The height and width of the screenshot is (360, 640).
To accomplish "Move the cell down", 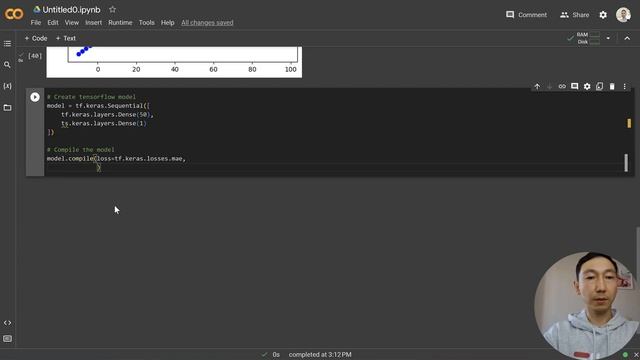I will tap(549, 87).
